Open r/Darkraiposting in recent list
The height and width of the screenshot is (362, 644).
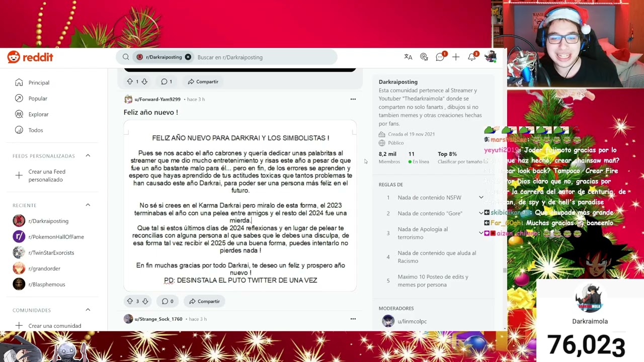pyautogui.click(x=48, y=221)
